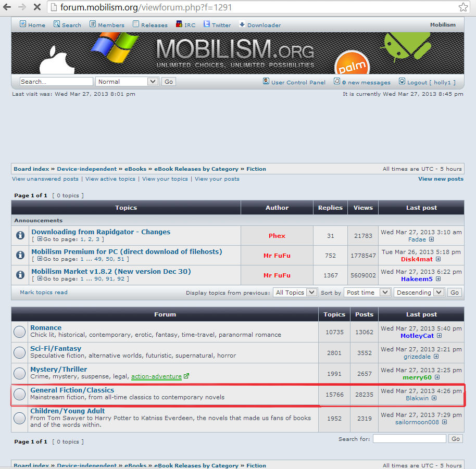The height and width of the screenshot is (469, 476).
Task: Click latest-post icon next to merry60
Action: click(437, 377)
